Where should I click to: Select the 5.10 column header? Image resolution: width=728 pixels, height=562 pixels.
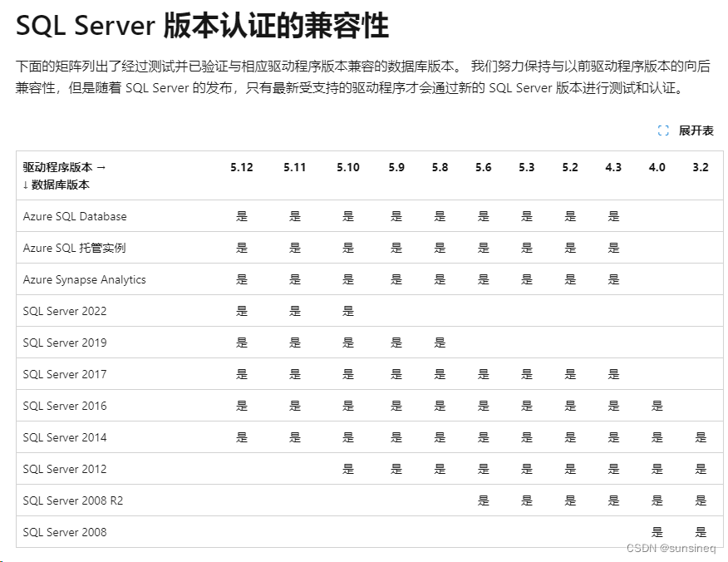coord(347,167)
